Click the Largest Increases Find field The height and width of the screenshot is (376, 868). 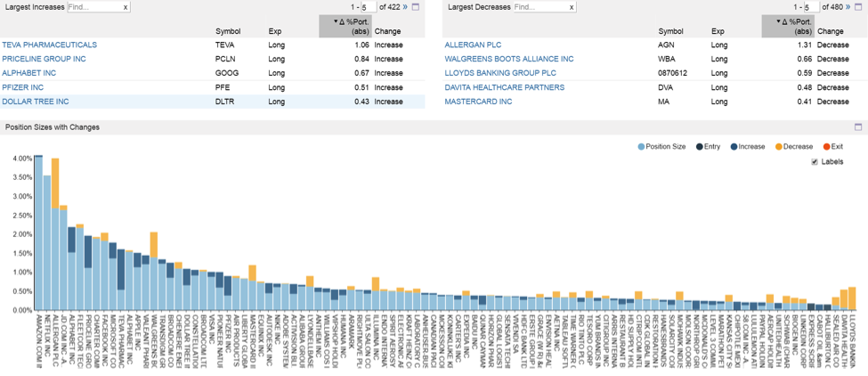[x=94, y=7]
